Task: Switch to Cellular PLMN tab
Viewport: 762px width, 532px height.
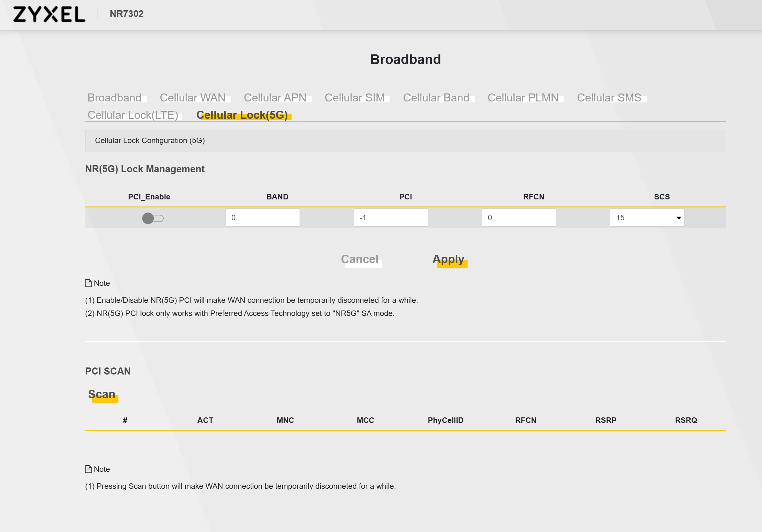Action: pyautogui.click(x=523, y=98)
